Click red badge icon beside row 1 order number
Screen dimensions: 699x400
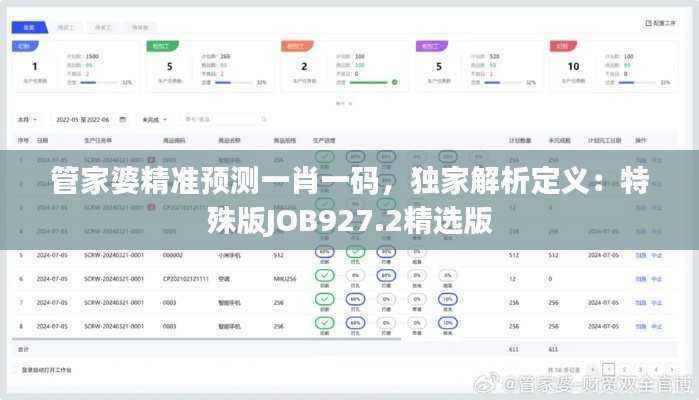[151, 160]
